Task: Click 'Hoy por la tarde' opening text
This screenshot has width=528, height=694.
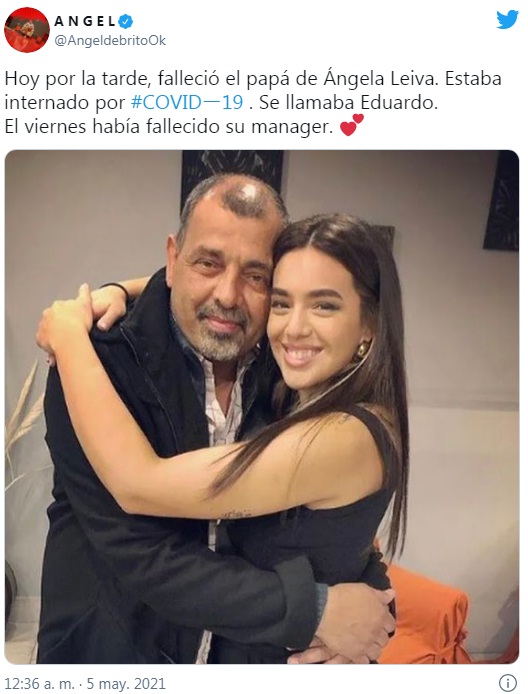Action: coord(77,79)
